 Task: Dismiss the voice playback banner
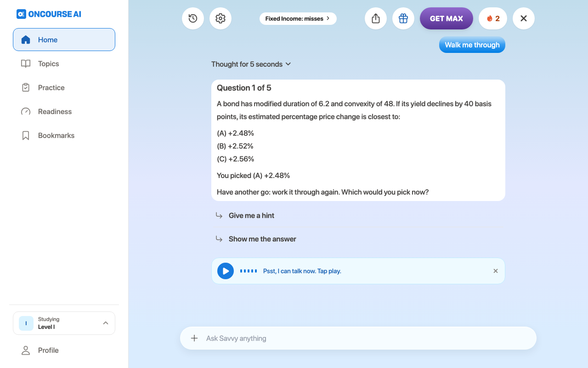tap(496, 271)
